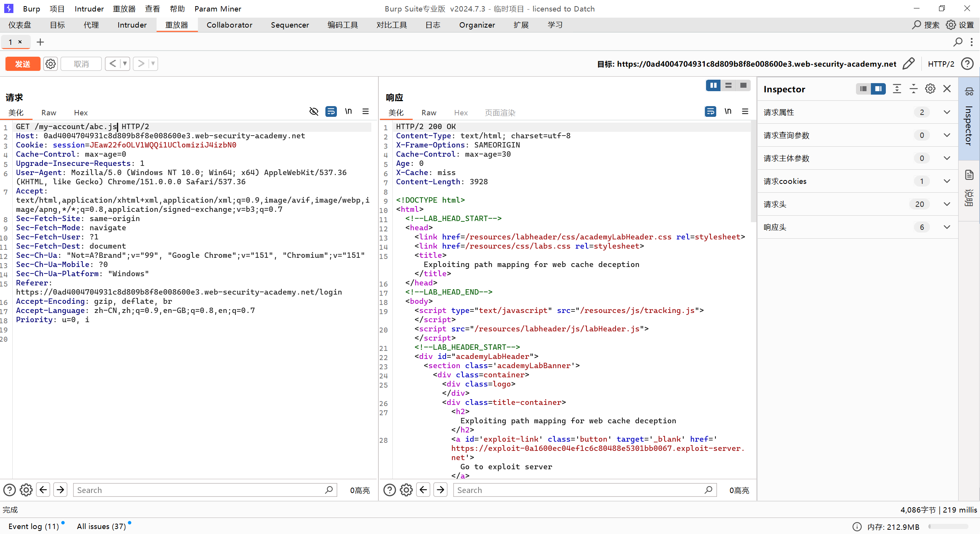
Task: Toggle request word wrap icon
Action: 331,111
